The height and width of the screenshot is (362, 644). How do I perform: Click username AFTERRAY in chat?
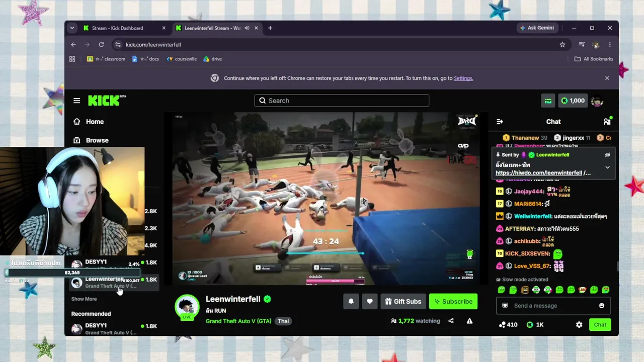coord(520,229)
